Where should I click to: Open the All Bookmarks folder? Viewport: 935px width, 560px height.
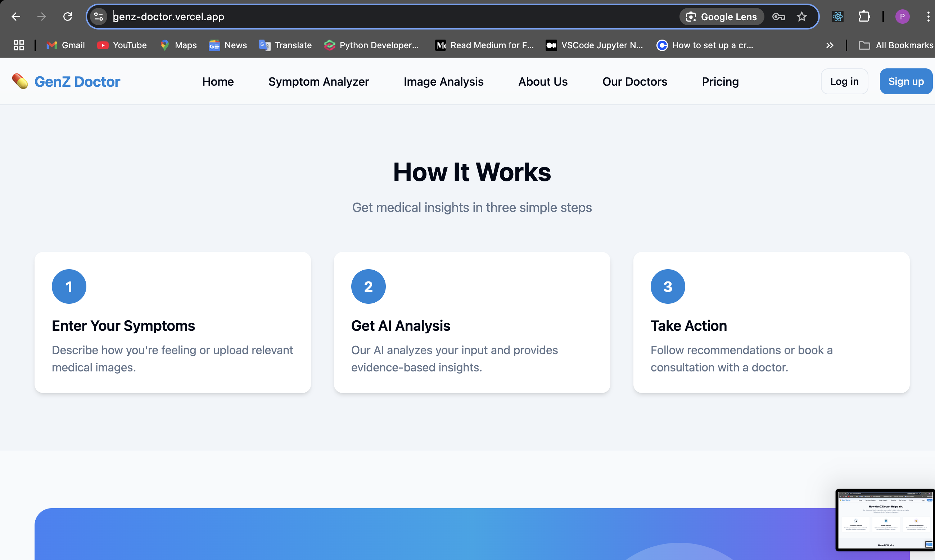tap(896, 45)
